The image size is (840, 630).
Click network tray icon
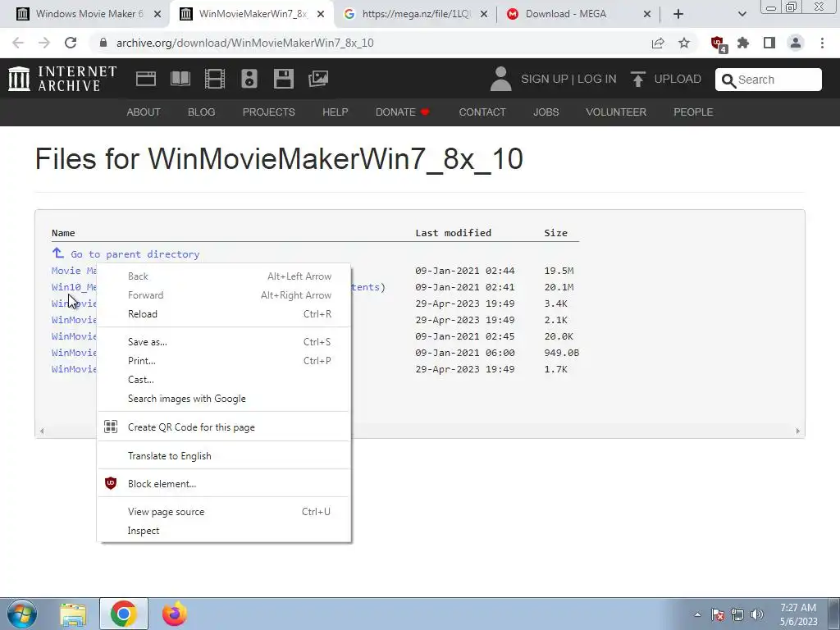(737, 614)
